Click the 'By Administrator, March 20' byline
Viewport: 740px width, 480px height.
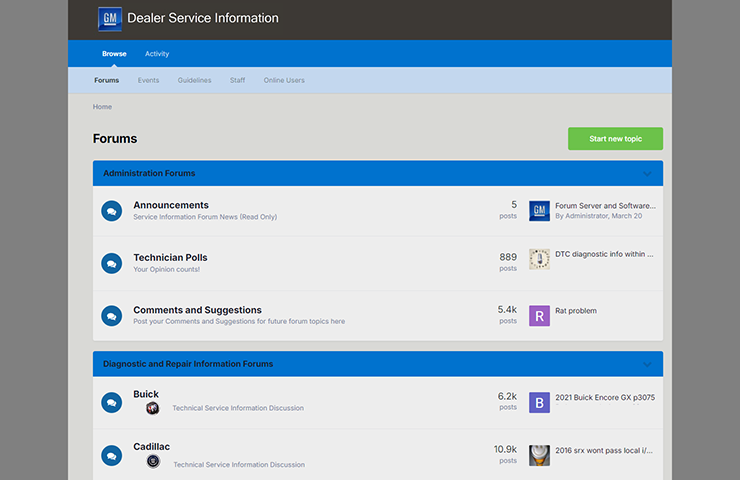598,216
